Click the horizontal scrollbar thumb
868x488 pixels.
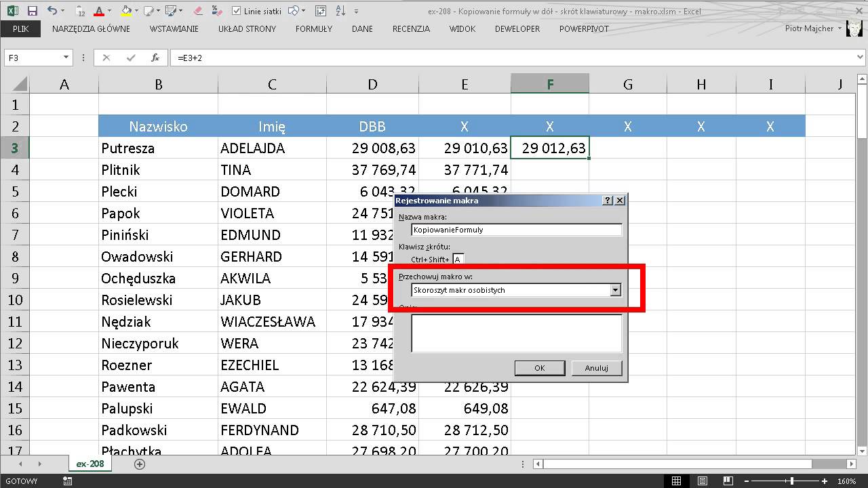point(677,464)
